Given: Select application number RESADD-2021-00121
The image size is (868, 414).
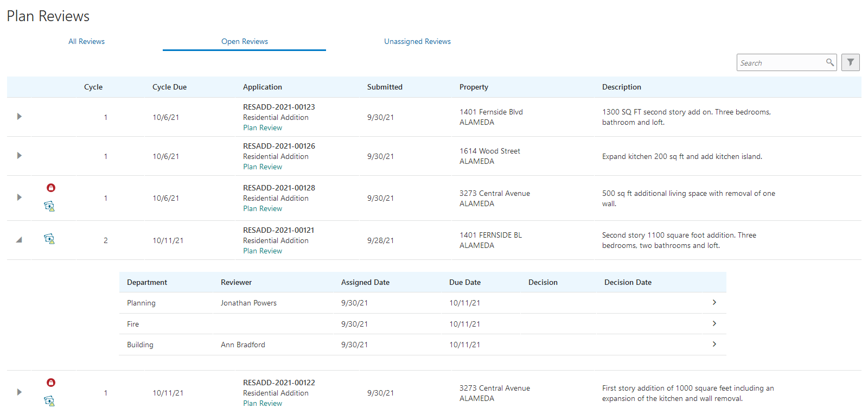Looking at the screenshot, I should point(279,230).
